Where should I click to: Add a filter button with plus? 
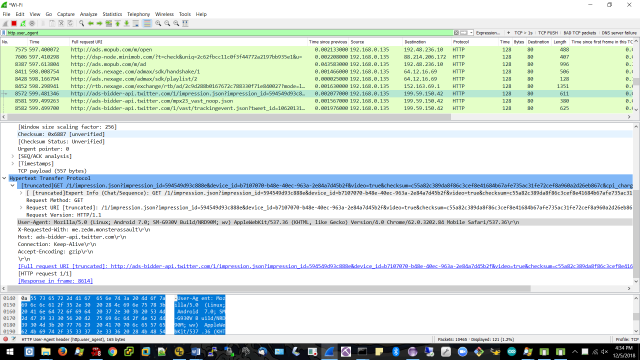(x=508, y=33)
